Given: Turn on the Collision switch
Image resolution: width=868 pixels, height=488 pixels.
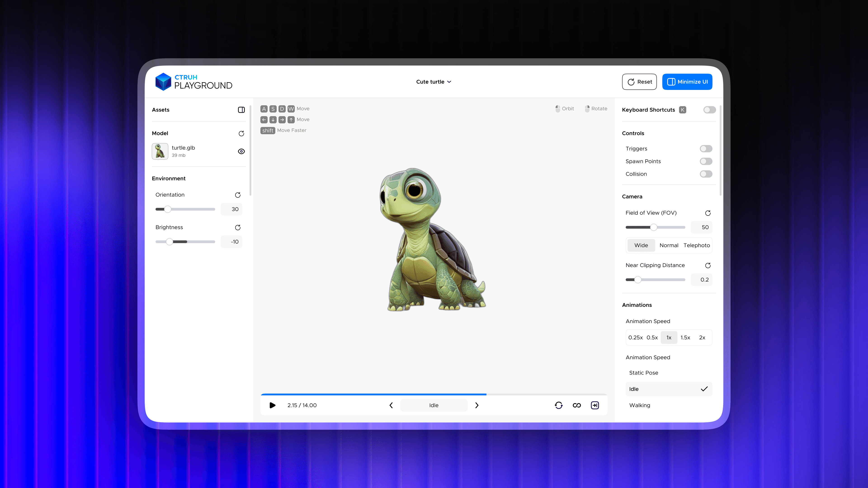Looking at the screenshot, I should point(706,174).
